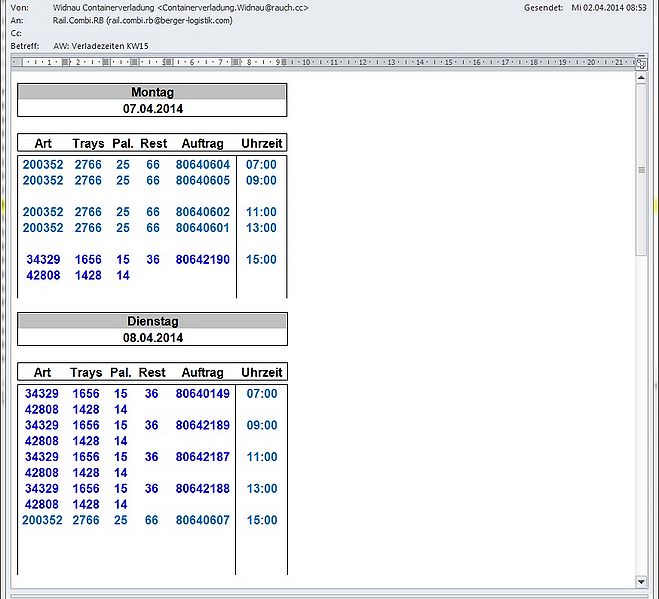659x599 pixels.
Task: Select the date 08.04.2014
Action: pos(153,338)
